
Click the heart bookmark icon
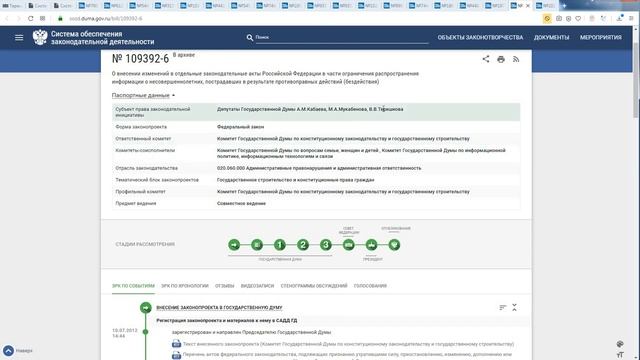578,18
